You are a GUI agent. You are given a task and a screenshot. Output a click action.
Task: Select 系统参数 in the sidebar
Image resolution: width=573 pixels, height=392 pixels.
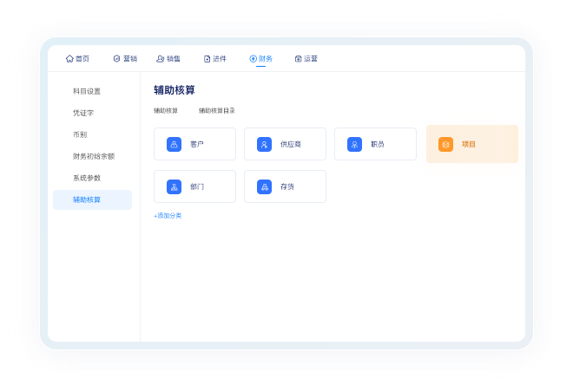(87, 178)
